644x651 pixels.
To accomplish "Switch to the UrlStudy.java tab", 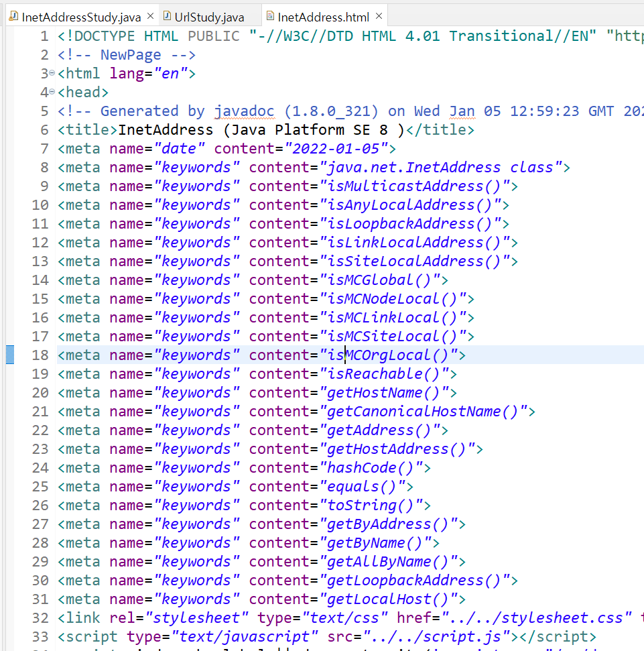I will click(209, 17).
